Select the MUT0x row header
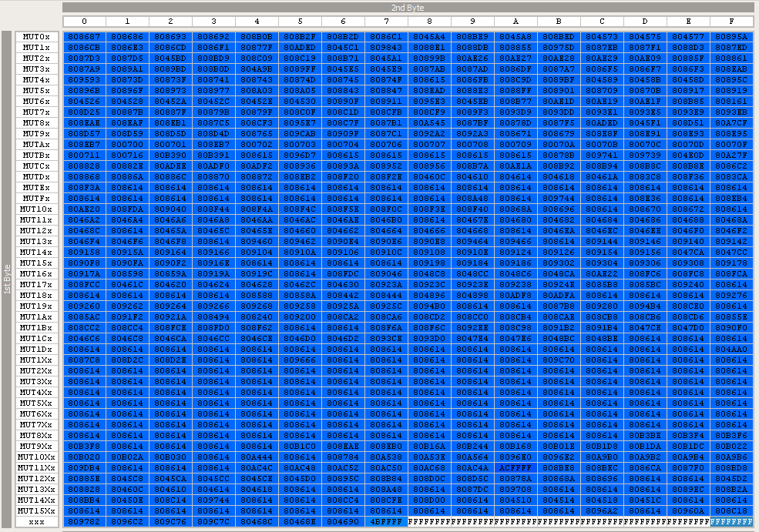 36,36
